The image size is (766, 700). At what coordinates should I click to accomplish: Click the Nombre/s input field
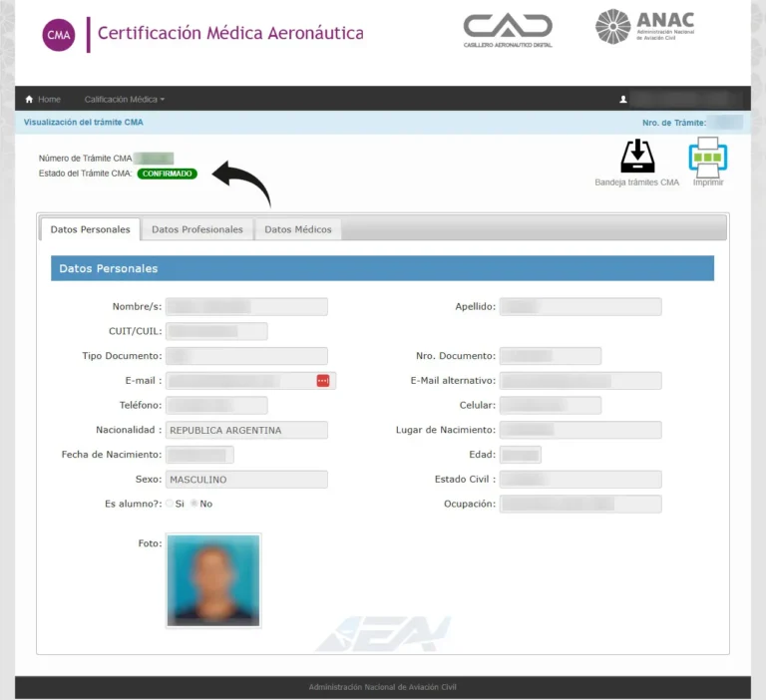tap(246, 307)
